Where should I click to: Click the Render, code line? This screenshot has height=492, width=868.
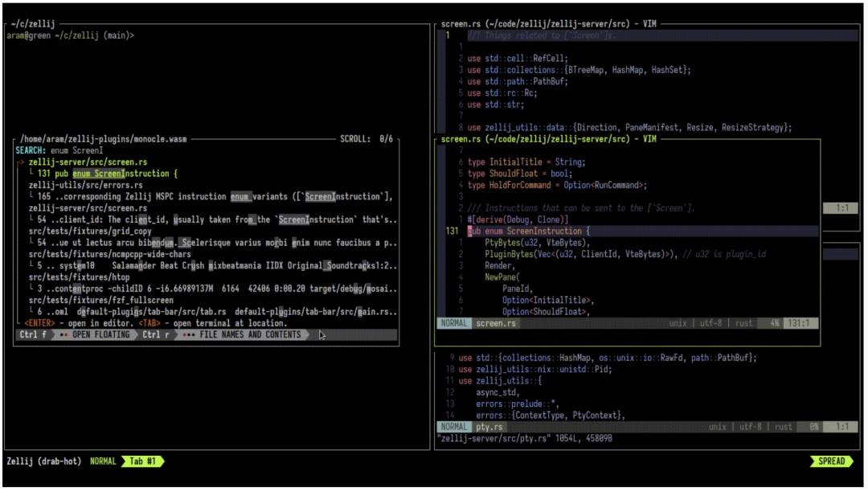pyautogui.click(x=500, y=266)
